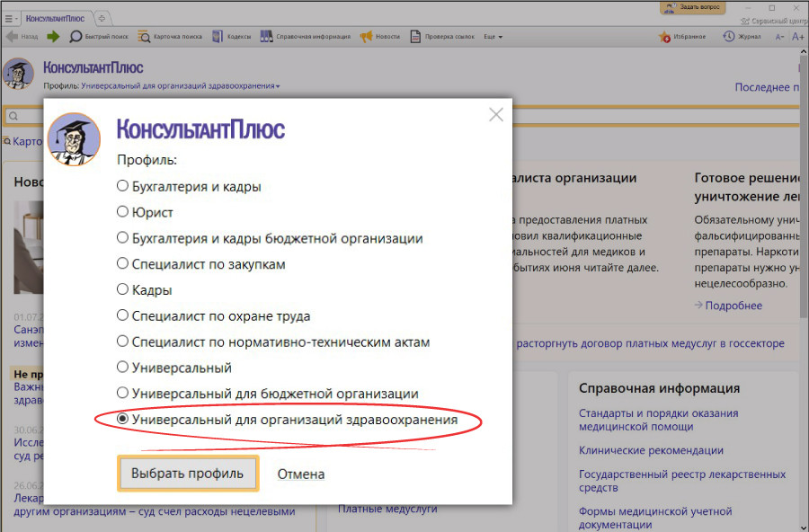This screenshot has width=809, height=532.
Task: Open Сервисный центр link
Action: click(x=773, y=22)
